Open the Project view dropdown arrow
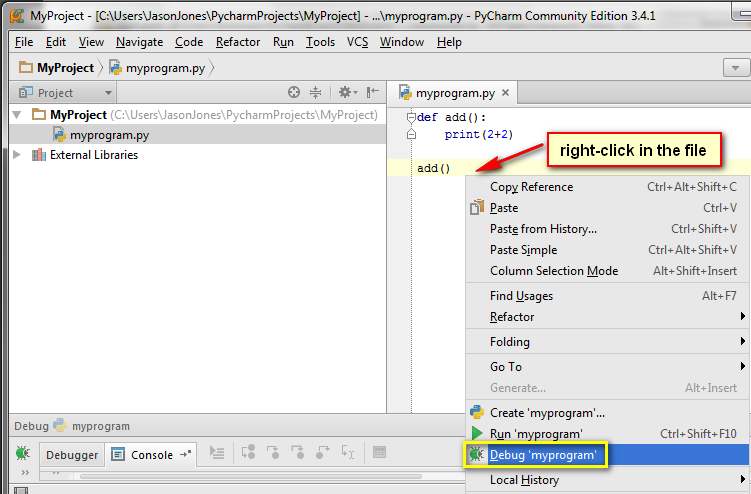 coord(108,93)
